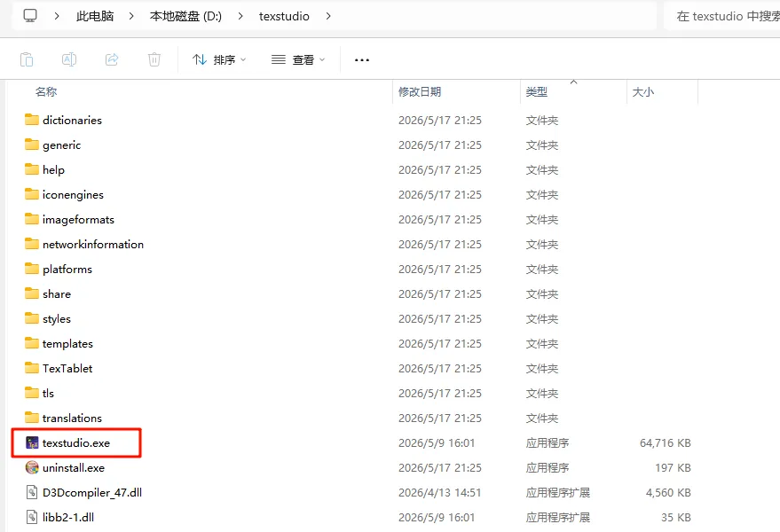This screenshot has height=532, width=780.
Task: Select the uninstall.exe file name
Action: click(74, 467)
